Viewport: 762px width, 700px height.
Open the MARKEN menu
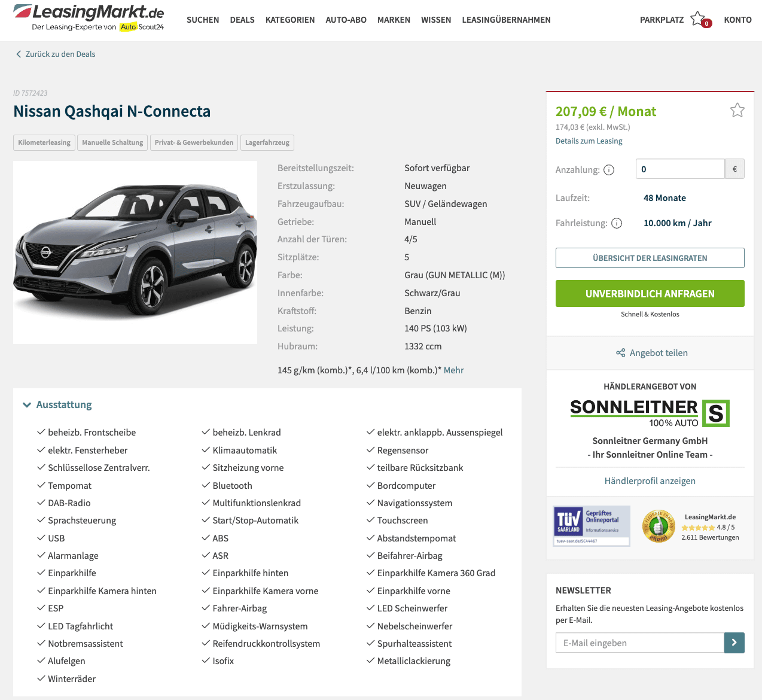click(394, 20)
